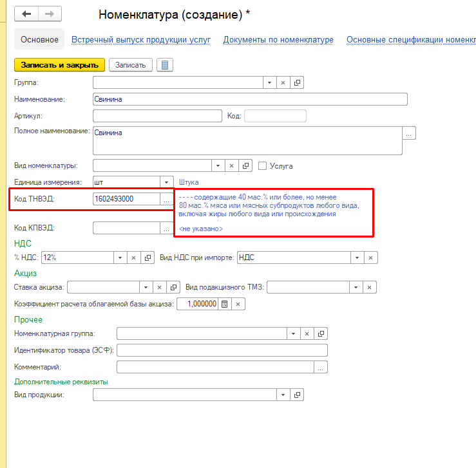The image size is (476, 468).
Task: Open Документы по номенклатуре tab
Action: (x=278, y=40)
